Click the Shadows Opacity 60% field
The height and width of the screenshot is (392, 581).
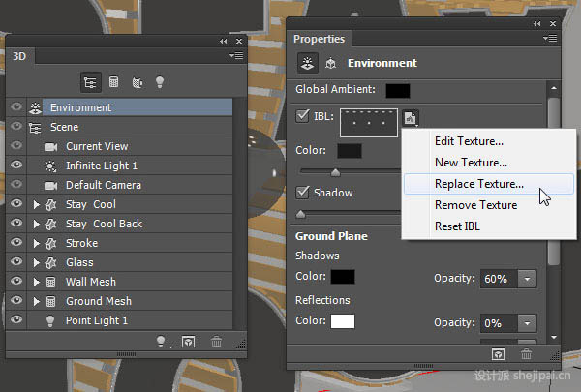tap(499, 279)
